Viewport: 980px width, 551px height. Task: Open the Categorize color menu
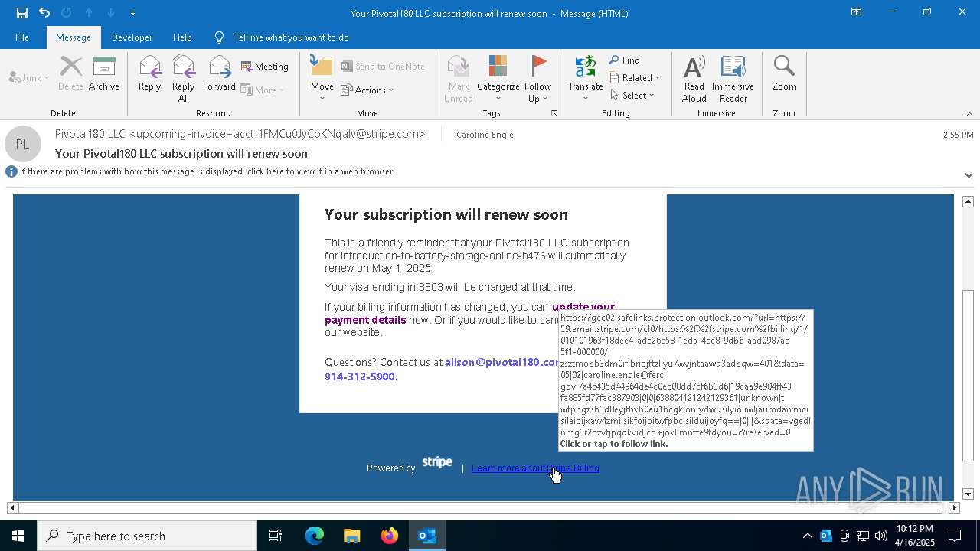point(498,78)
